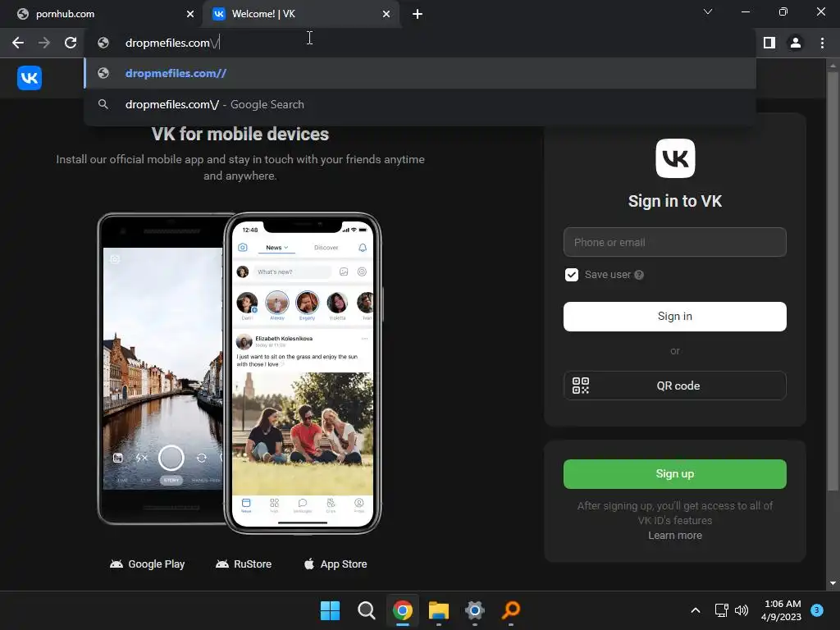Click the Chrome taskbar icon
This screenshot has height=630, width=840.
coord(402,610)
